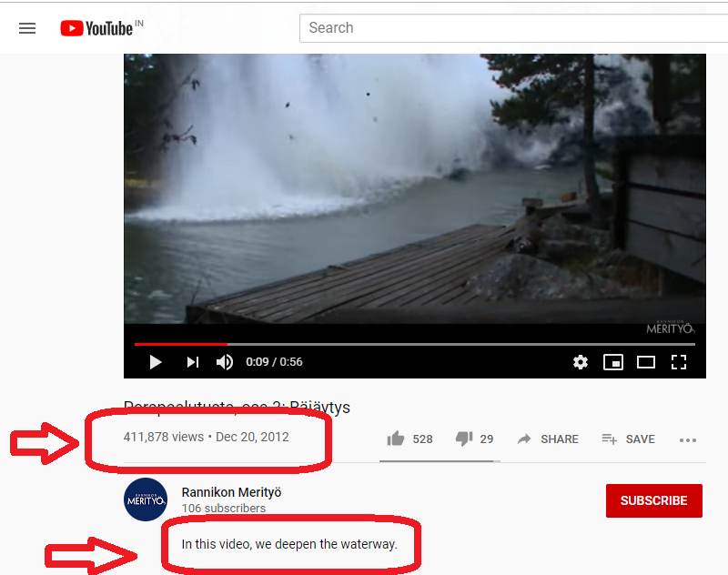Click in the Search box
The height and width of the screenshot is (575, 728).
(x=513, y=28)
